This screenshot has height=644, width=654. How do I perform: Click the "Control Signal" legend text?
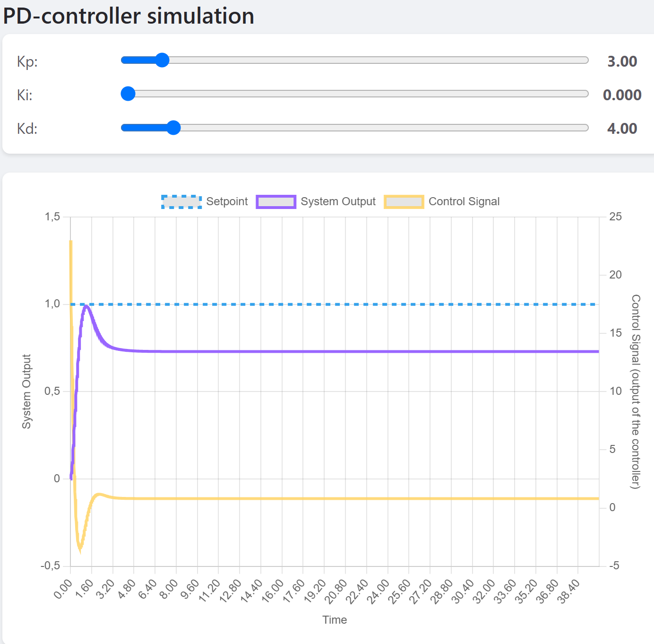[464, 202]
